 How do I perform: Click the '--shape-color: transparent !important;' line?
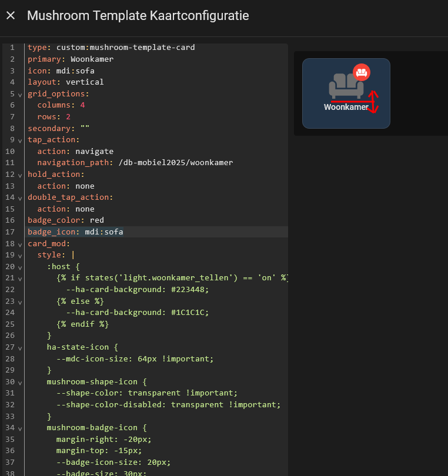coord(147,393)
